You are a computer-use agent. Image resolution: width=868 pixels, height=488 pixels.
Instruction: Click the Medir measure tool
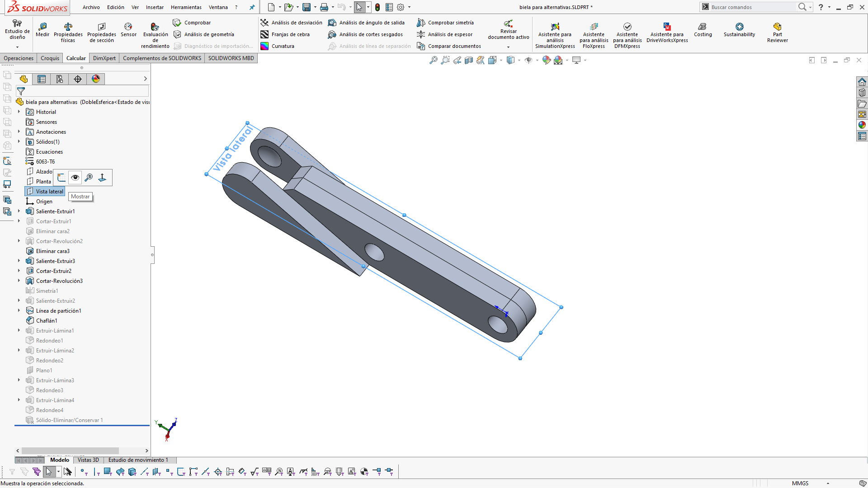click(42, 30)
